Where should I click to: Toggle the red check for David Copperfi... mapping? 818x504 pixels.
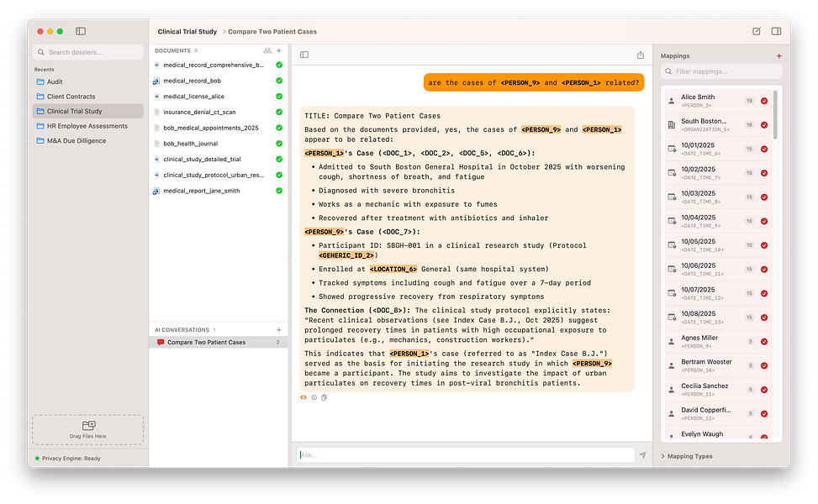pyautogui.click(x=763, y=414)
